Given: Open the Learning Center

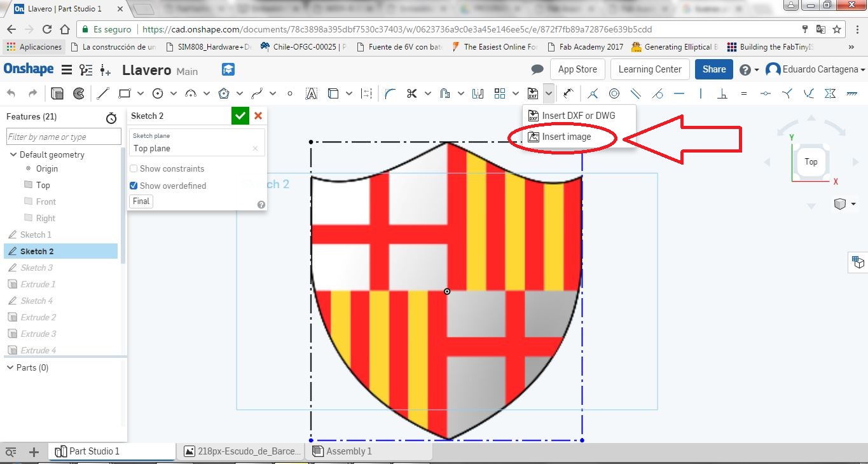Looking at the screenshot, I should [650, 69].
